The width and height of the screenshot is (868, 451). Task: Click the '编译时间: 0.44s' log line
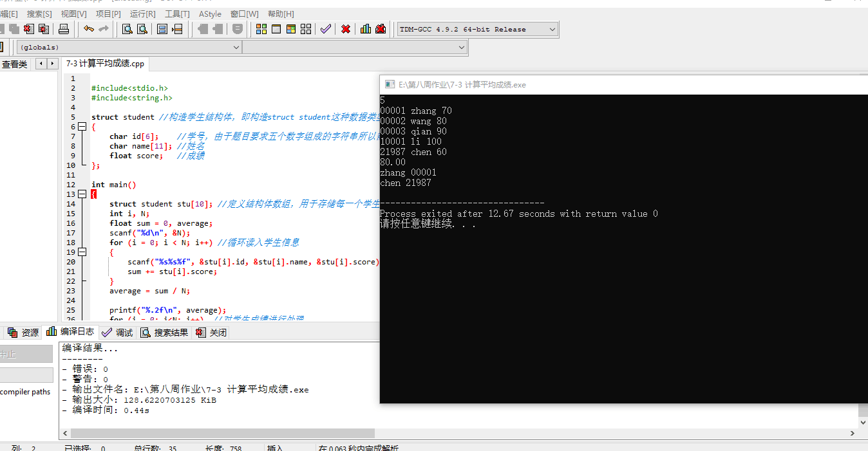point(106,410)
